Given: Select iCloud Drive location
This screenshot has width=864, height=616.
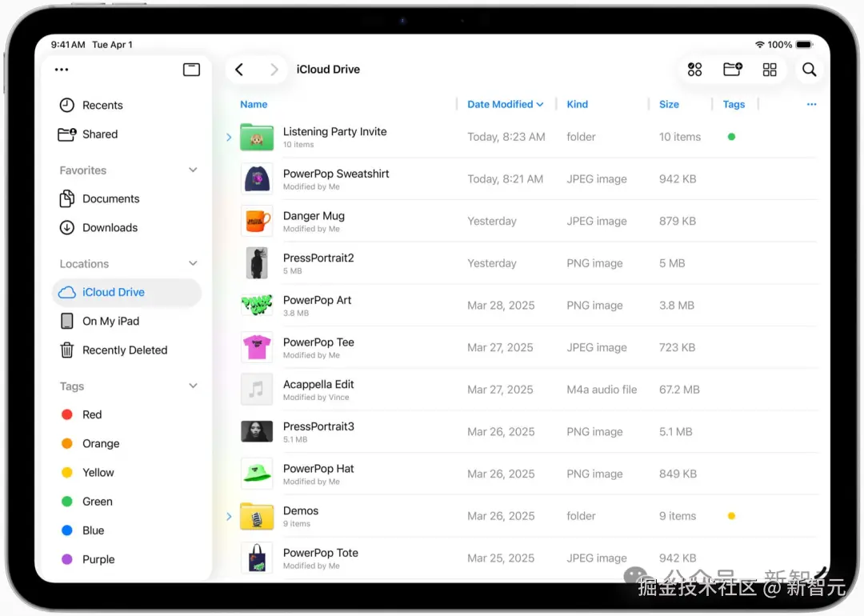Looking at the screenshot, I should tap(126, 293).
